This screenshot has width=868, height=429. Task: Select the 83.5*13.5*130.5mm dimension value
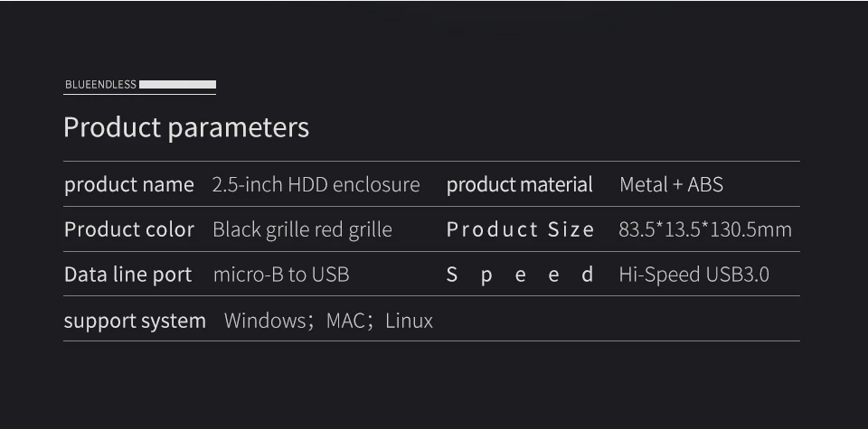(705, 229)
